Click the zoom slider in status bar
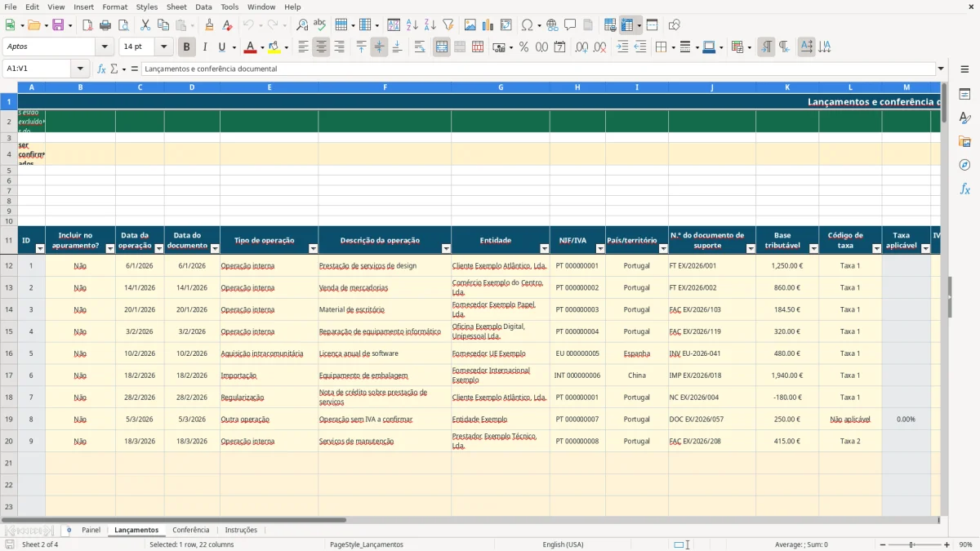The image size is (980, 551). 914,544
